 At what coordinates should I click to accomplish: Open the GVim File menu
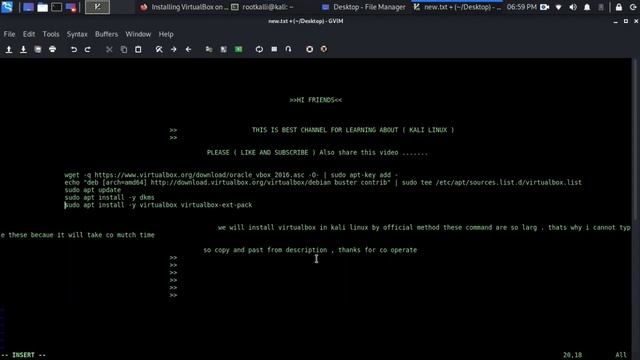9,34
